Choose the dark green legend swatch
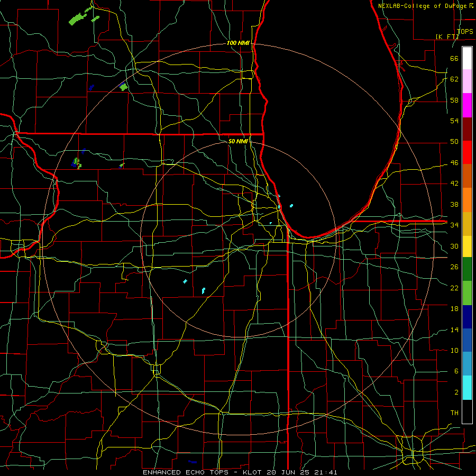The width and height of the screenshot is (476, 476). click(x=467, y=269)
